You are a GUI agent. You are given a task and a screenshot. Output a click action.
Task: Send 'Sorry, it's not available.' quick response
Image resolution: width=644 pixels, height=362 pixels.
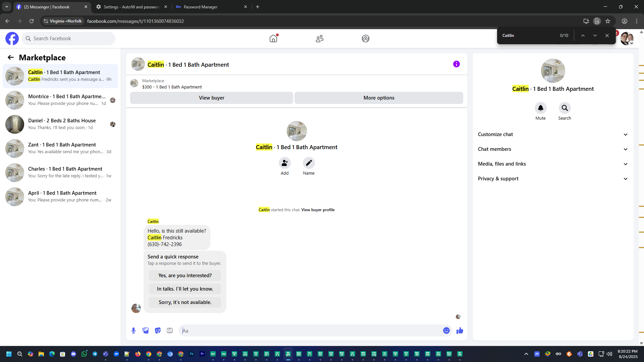185,302
